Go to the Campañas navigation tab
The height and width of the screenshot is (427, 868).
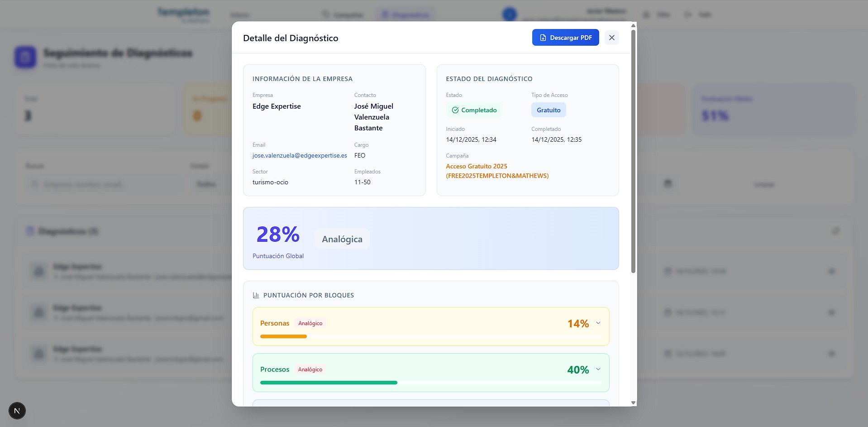tap(343, 15)
